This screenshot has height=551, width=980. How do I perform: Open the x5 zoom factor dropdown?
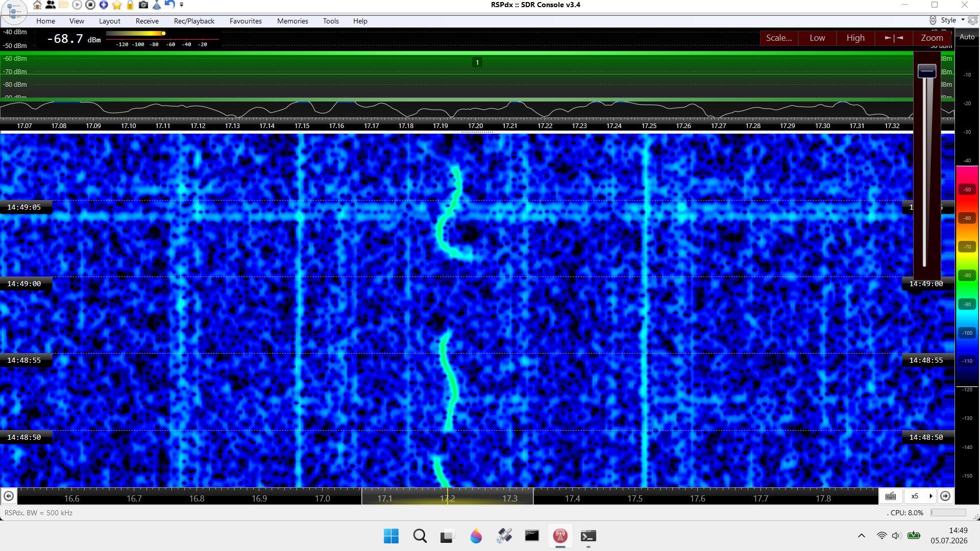920,496
